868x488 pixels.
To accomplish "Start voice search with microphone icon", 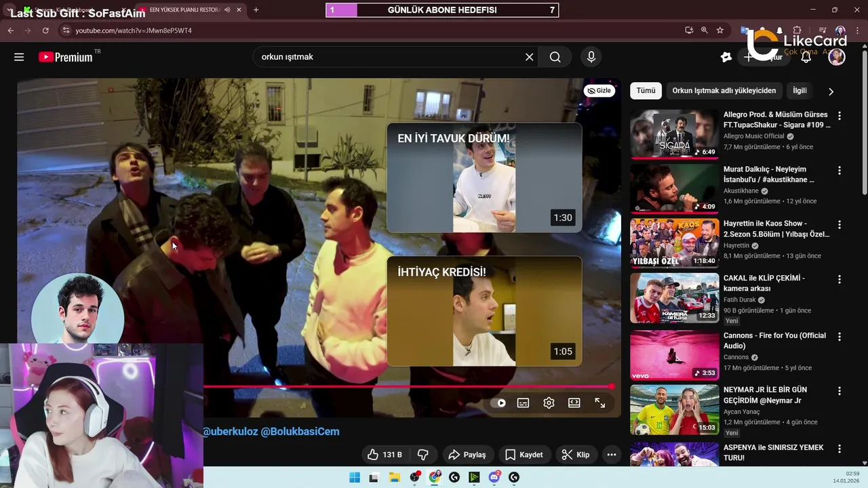I will click(591, 57).
